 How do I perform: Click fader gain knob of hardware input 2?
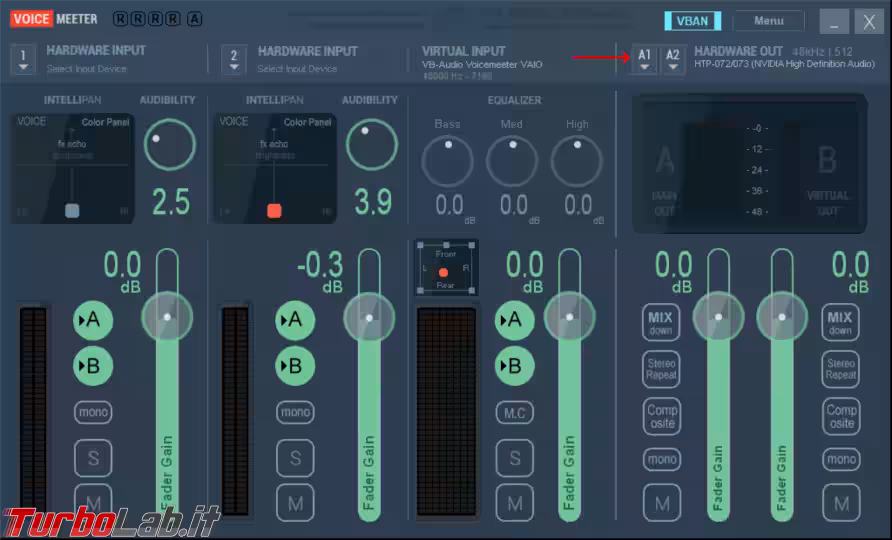pos(369,318)
